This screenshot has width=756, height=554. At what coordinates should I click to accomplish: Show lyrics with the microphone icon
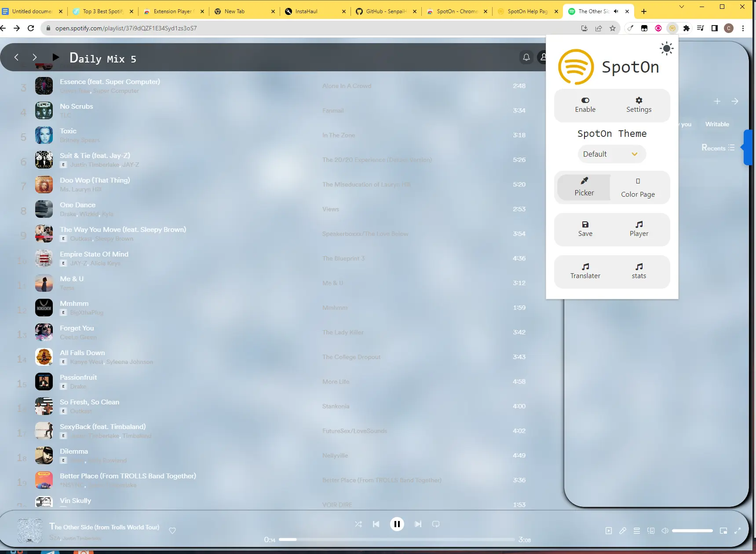point(623,531)
